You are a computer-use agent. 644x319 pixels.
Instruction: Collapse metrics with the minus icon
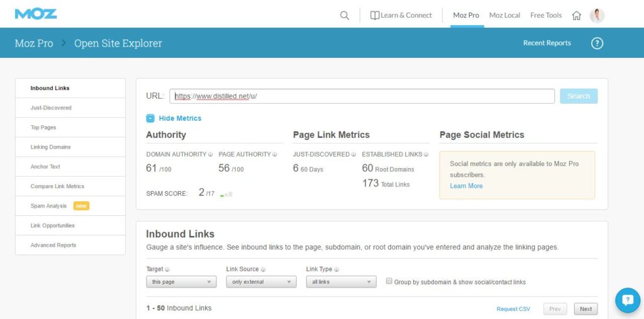(x=150, y=118)
